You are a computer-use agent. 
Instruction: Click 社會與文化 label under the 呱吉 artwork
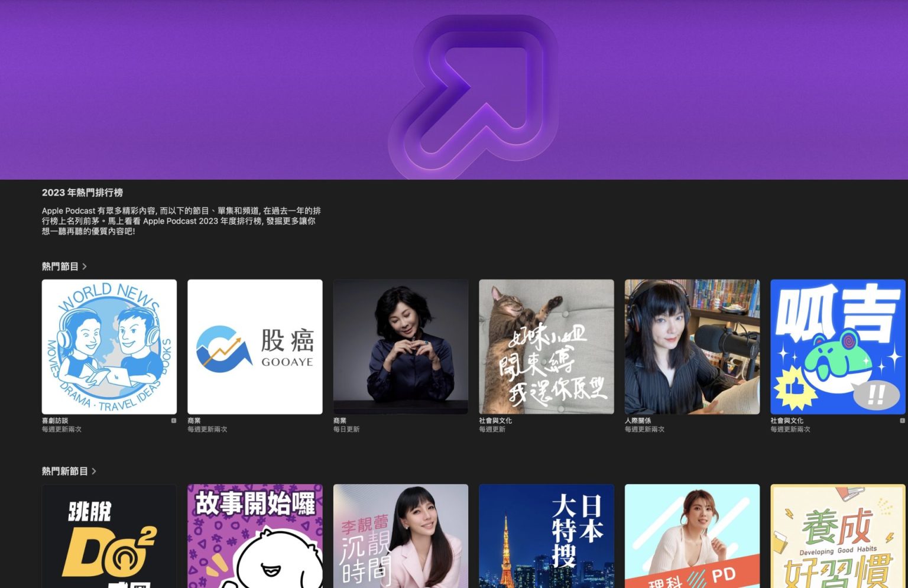click(x=787, y=421)
